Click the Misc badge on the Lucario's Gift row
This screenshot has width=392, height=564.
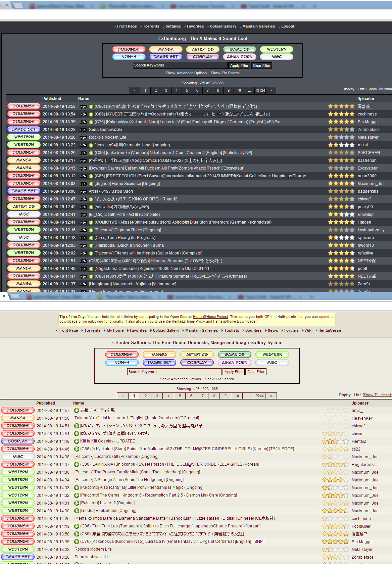pos(18,457)
